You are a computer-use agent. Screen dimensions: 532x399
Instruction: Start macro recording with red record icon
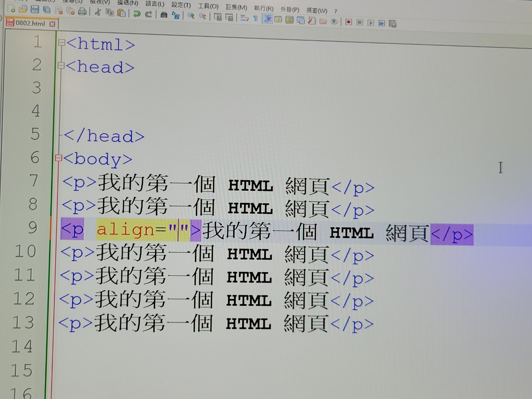[x=348, y=22]
